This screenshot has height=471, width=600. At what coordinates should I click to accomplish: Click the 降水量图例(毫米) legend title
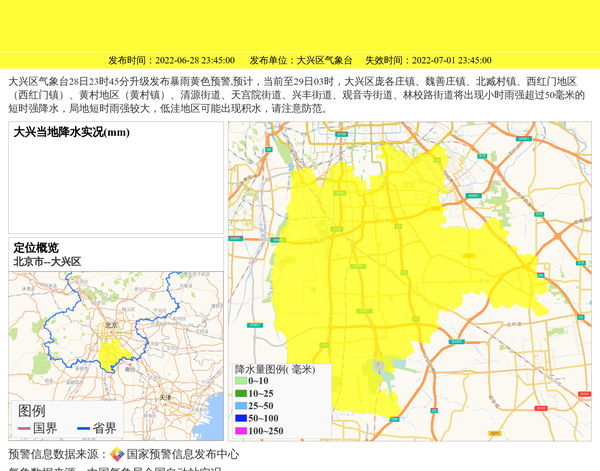tap(275, 369)
